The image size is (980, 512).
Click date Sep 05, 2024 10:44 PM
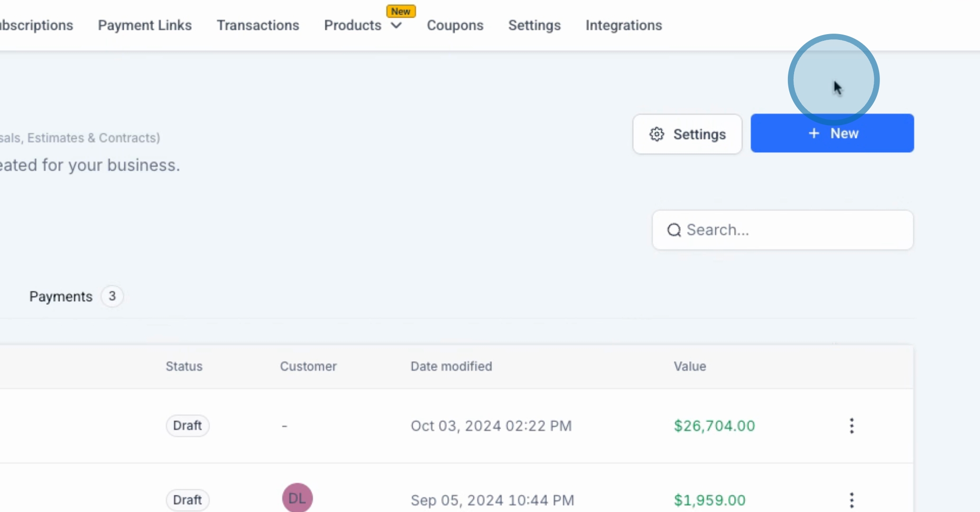point(492,500)
